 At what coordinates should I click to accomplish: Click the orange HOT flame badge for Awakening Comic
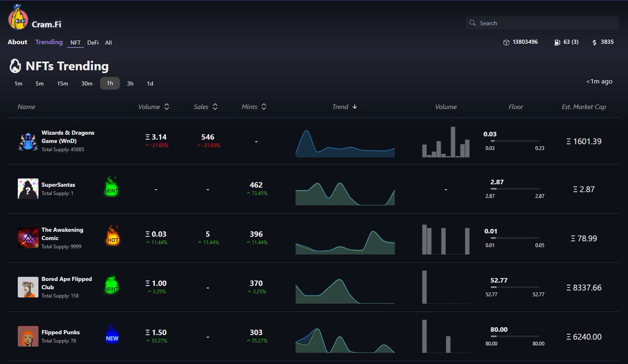113,236
